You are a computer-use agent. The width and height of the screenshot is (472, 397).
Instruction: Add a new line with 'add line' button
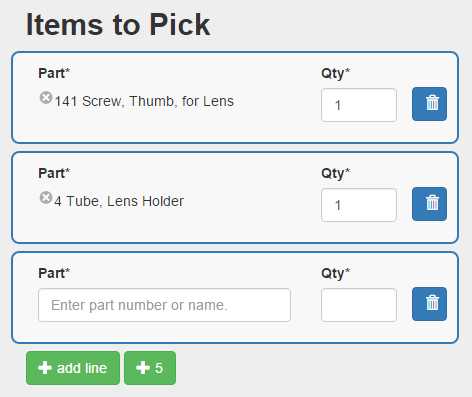tap(73, 368)
